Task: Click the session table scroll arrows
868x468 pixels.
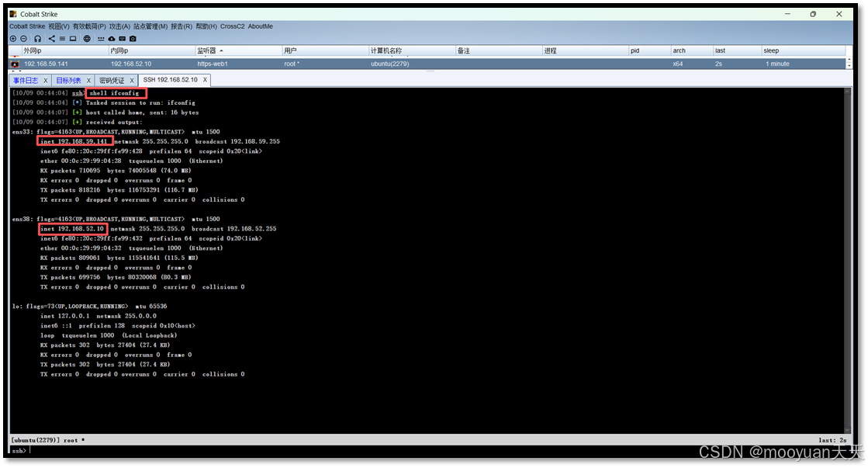Action: pyautogui.click(x=849, y=64)
